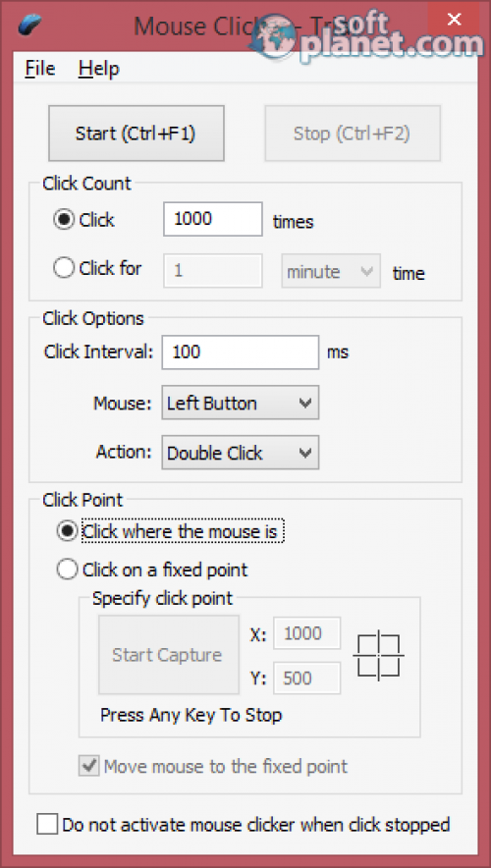Open the Help menu
The height and width of the screenshot is (868, 491).
click(x=99, y=69)
